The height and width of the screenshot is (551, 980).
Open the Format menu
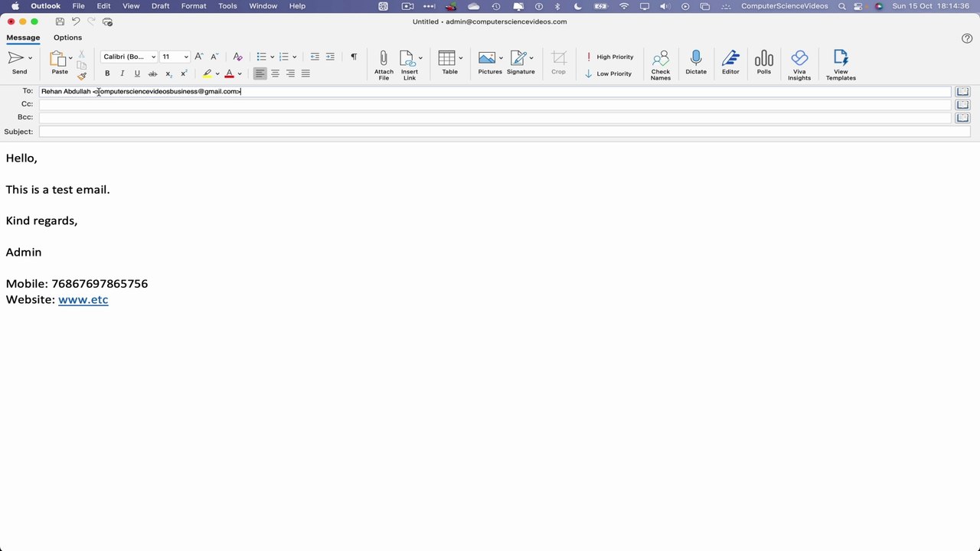(x=194, y=6)
